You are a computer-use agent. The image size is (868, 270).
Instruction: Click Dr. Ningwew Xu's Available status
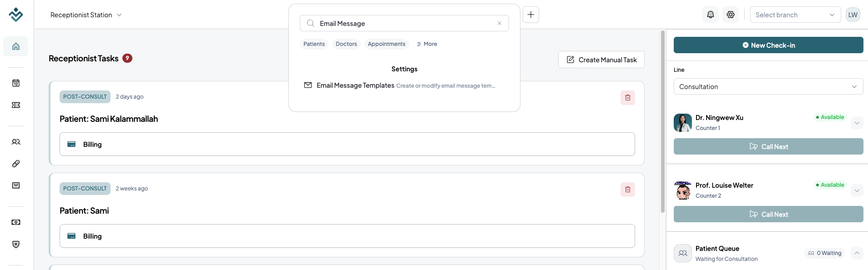point(830,117)
